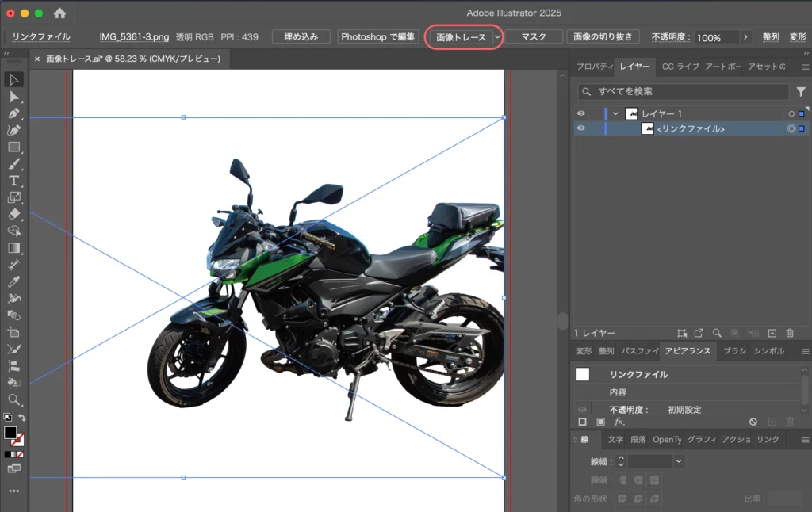This screenshot has width=812, height=512.
Task: Hide レイヤー 1 with its eye icon
Action: click(581, 114)
